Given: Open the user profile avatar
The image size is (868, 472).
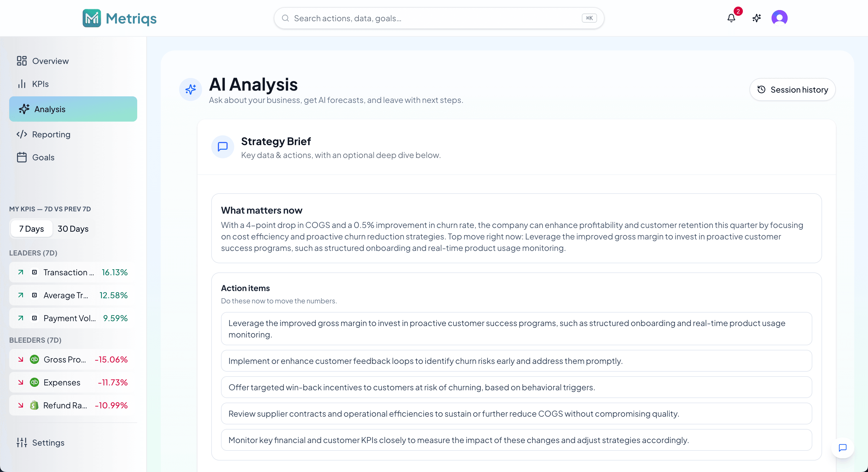Looking at the screenshot, I should [x=779, y=18].
